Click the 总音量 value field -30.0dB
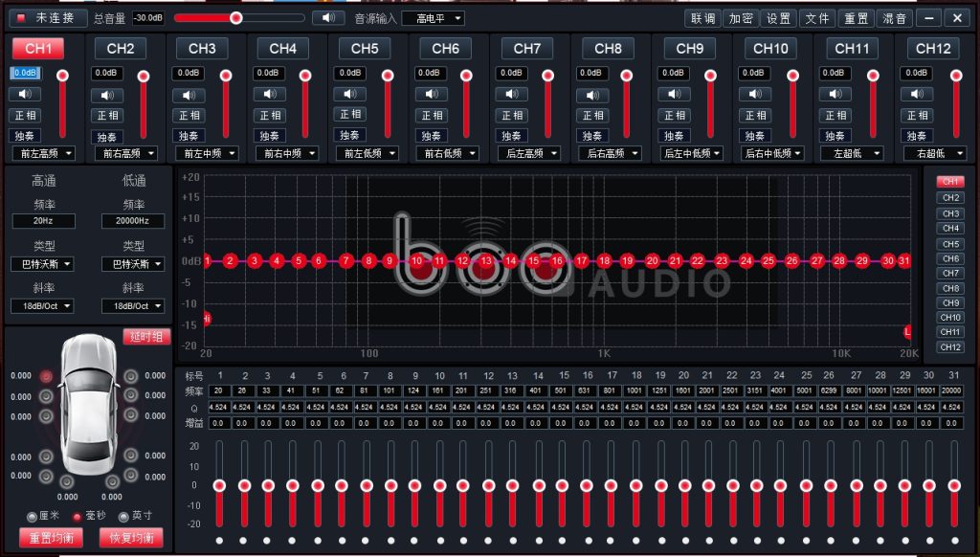 pos(148,18)
